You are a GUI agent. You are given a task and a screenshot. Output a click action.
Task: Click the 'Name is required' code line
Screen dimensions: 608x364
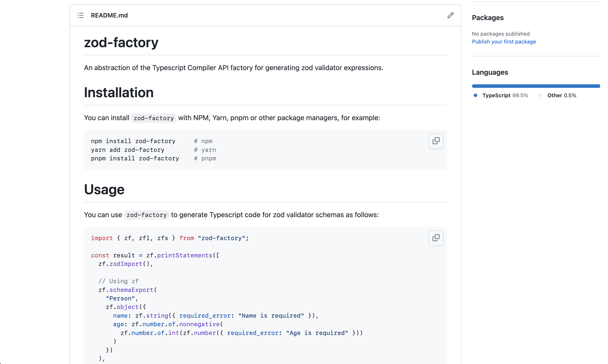point(216,315)
